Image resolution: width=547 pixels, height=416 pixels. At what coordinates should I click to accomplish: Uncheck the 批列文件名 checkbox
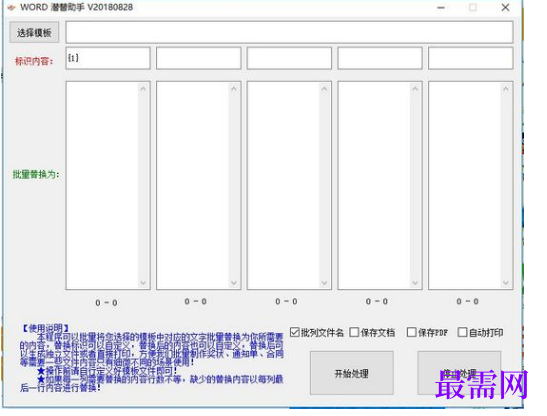pos(295,332)
